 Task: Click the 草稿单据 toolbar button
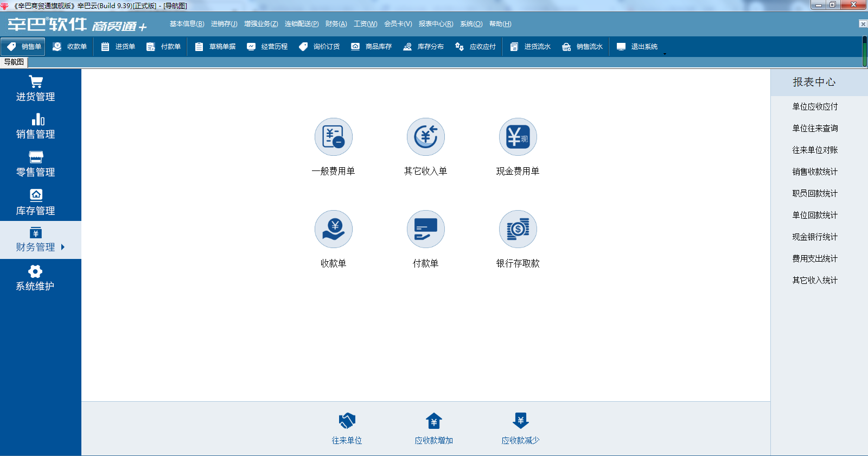coord(215,47)
